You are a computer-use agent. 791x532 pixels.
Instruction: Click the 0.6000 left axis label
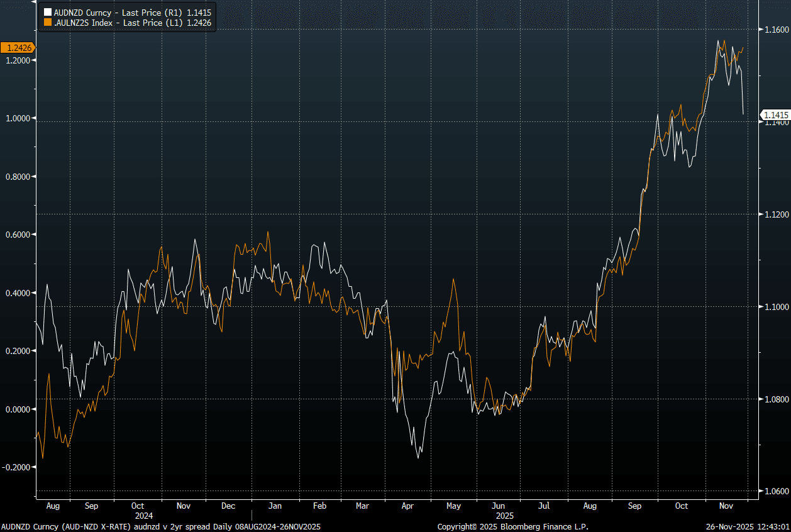click(x=19, y=235)
